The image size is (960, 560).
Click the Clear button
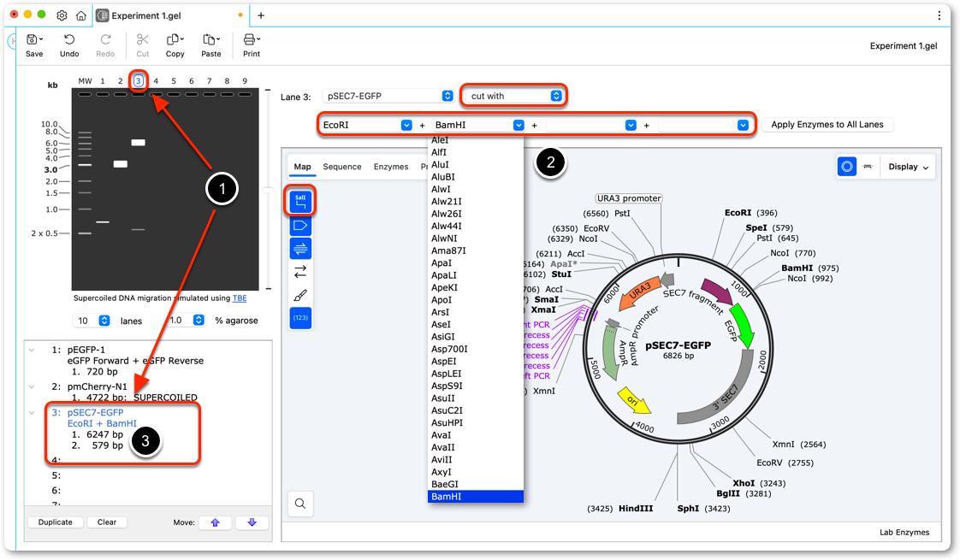(x=107, y=522)
